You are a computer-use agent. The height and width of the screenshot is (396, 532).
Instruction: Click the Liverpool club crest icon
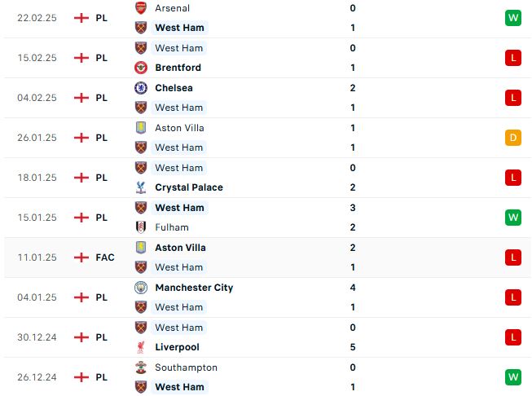[141, 347]
